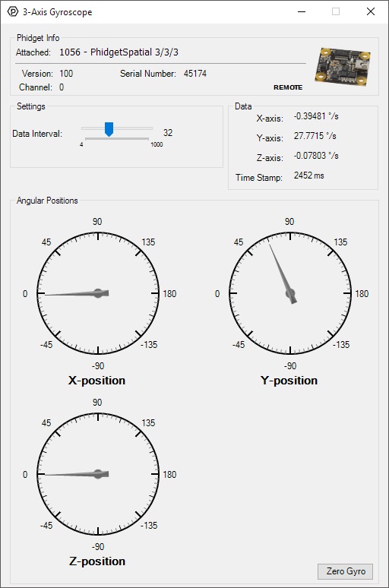
Task: Click the Z-position label
Action: click(x=97, y=561)
